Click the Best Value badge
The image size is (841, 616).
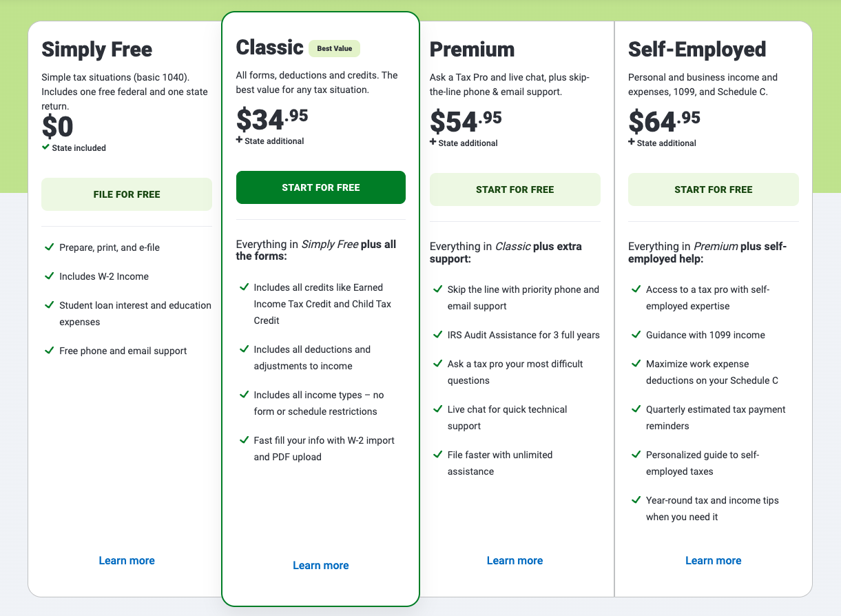click(334, 48)
